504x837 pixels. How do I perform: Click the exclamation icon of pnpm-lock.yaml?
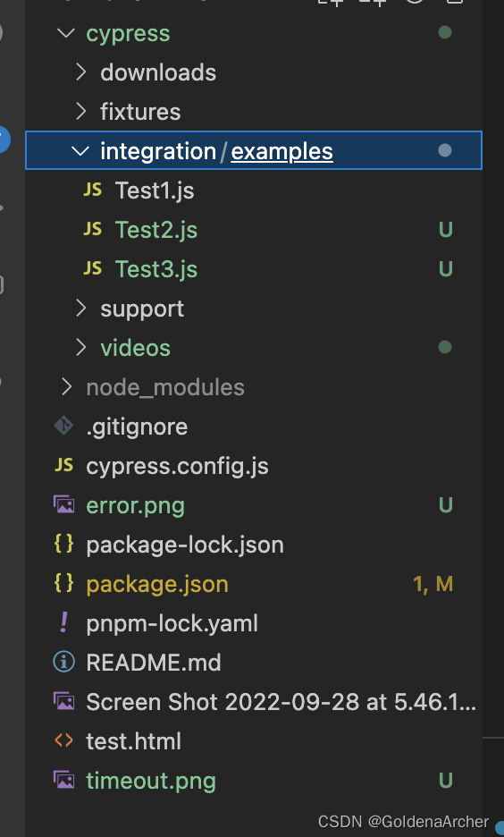click(x=63, y=622)
